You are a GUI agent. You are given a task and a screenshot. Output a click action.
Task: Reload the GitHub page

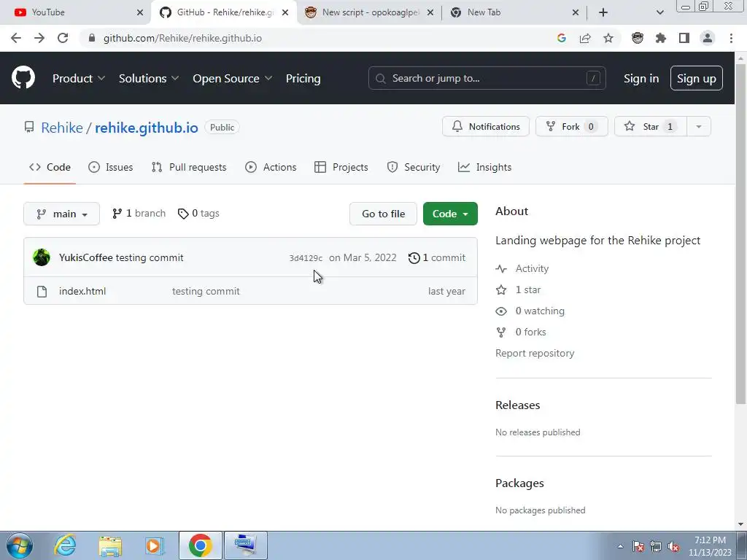pos(63,38)
